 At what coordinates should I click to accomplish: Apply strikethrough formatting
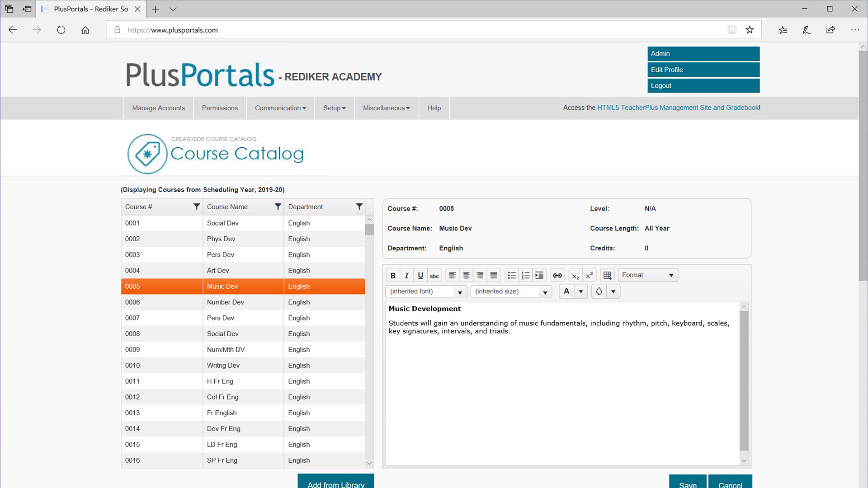click(x=434, y=275)
